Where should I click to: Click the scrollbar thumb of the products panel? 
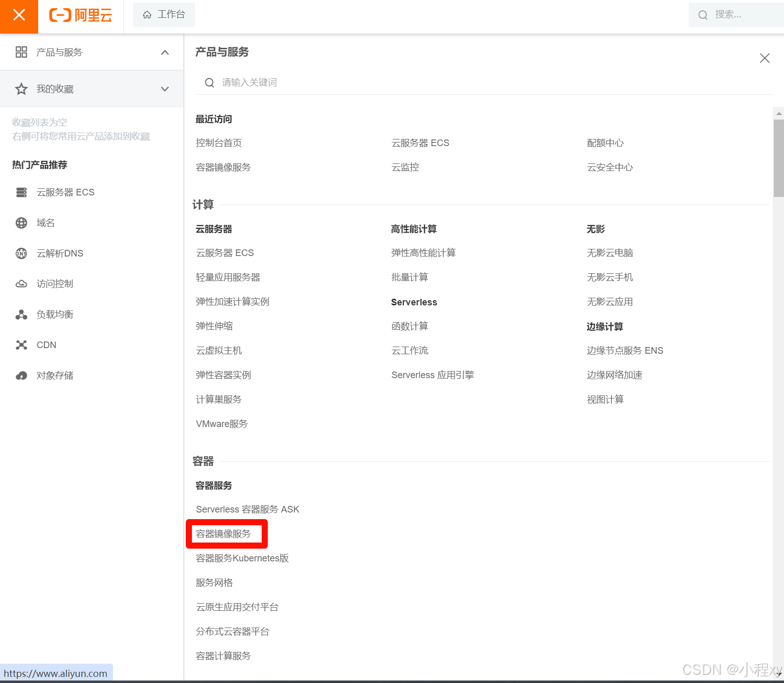[x=778, y=158]
